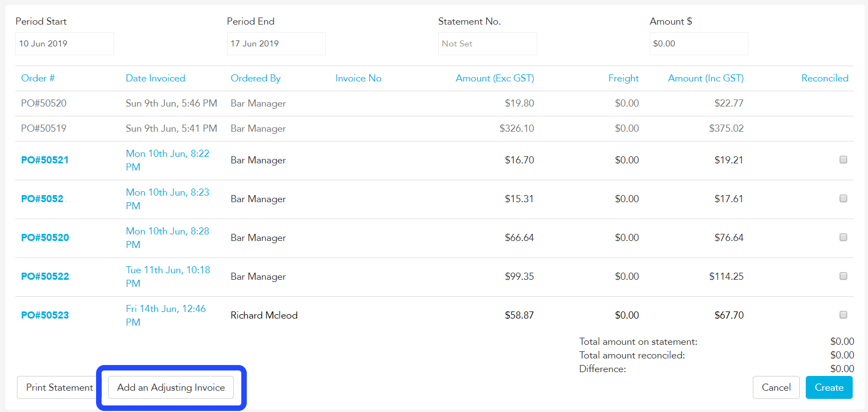
Task: Tick Reconciled checkbox for PO#50523
Action: point(843,315)
